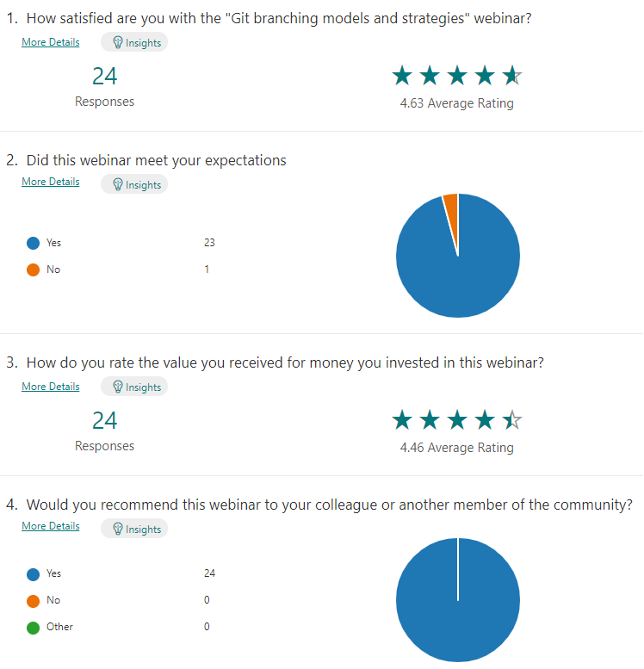This screenshot has width=644, height=669.
Task: Click the half-filled fifth star of 4.46 rating
Action: 512,420
